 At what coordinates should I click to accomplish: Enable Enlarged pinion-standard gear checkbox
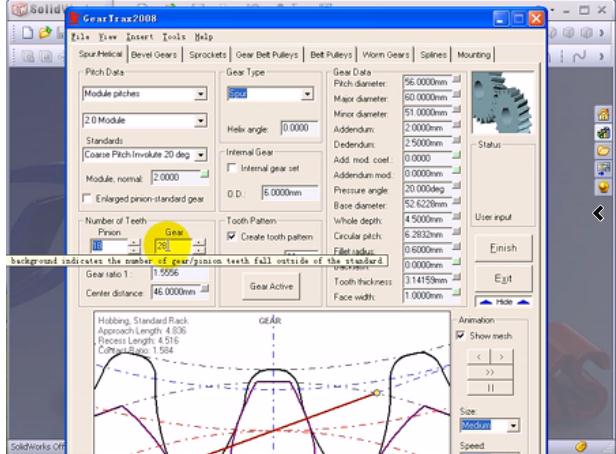(87, 198)
